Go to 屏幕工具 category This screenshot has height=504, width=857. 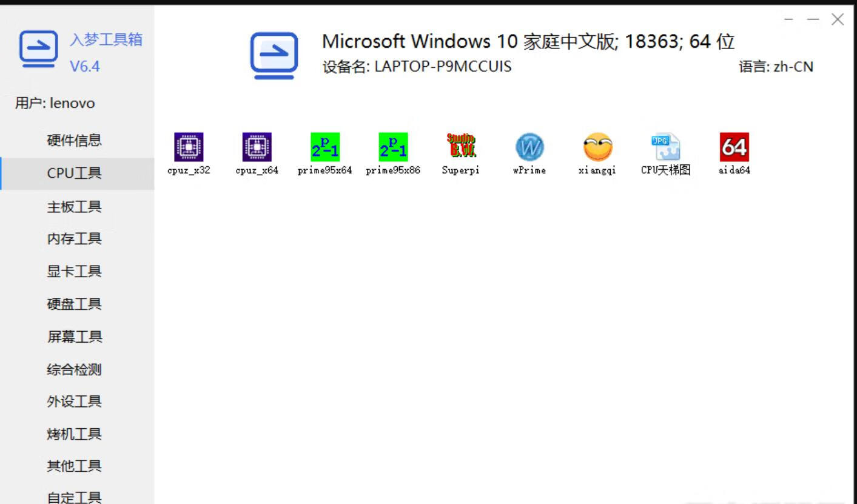[77, 337]
